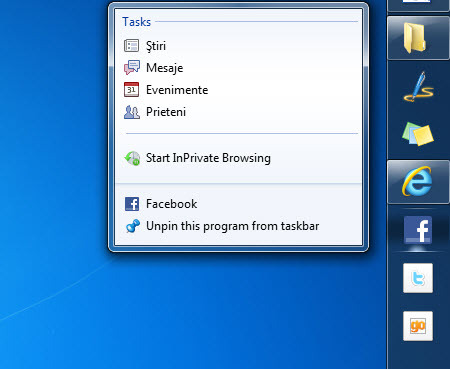Click the InPrivate Browsing icon
This screenshot has height=369, width=450.
[132, 158]
